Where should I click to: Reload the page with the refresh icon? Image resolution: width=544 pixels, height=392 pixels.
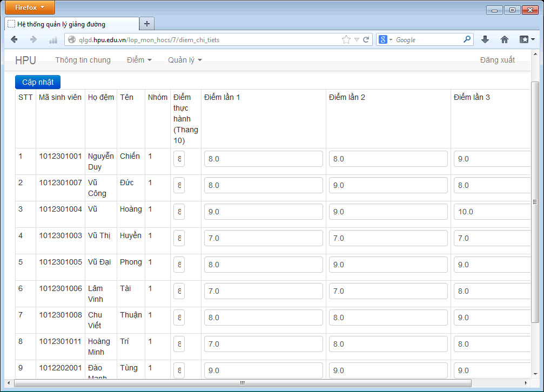pos(366,39)
